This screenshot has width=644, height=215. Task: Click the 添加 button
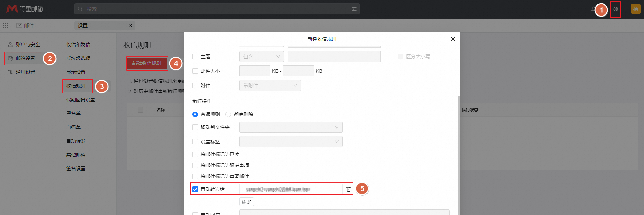(246, 202)
